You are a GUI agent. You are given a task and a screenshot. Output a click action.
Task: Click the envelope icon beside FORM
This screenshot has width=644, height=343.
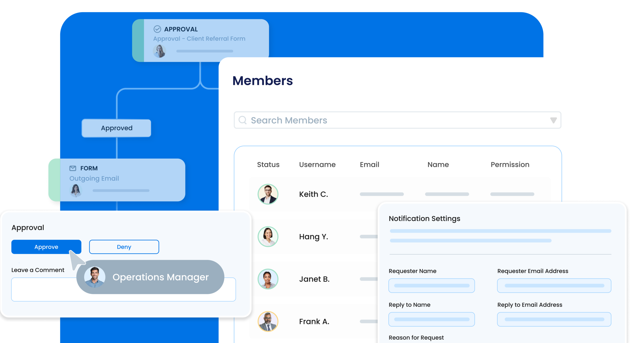[73, 168]
